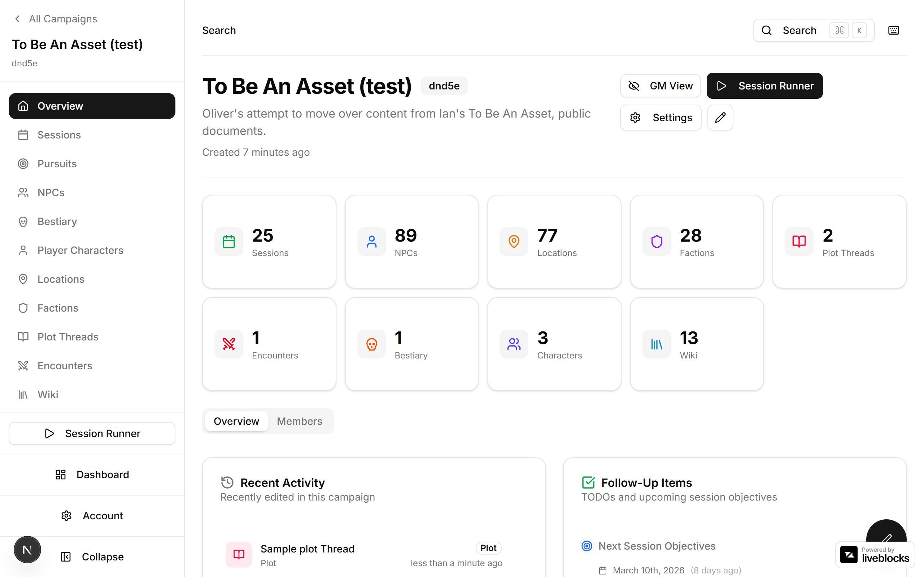
Task: Open campaign Settings
Action: pyautogui.click(x=661, y=118)
